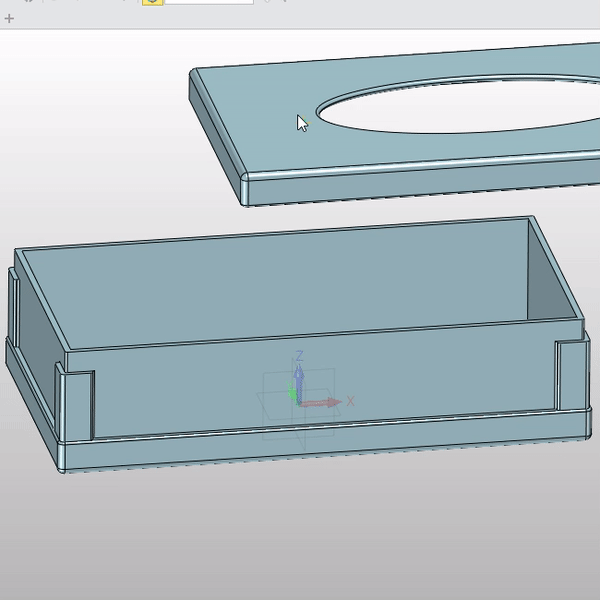The height and width of the screenshot is (600, 600).
Task: Click the plus icon to add tab
Action: 9,18
